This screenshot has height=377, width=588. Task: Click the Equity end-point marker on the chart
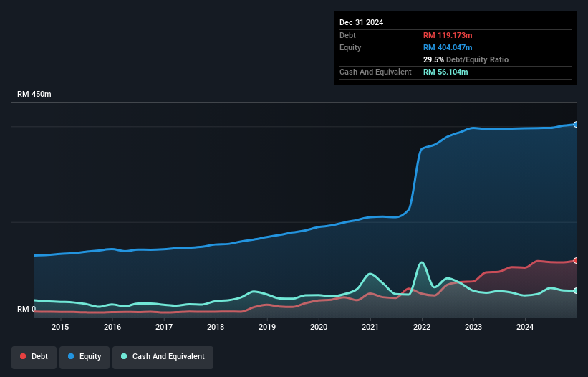(x=576, y=125)
